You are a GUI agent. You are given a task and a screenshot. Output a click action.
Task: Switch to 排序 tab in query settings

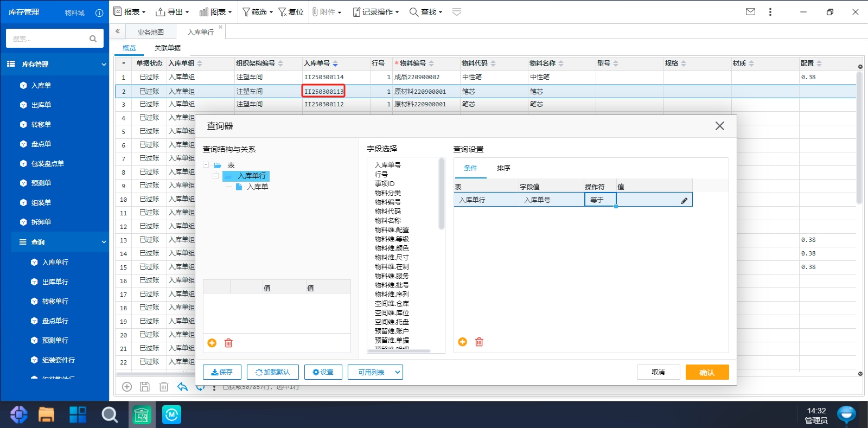pyautogui.click(x=503, y=168)
